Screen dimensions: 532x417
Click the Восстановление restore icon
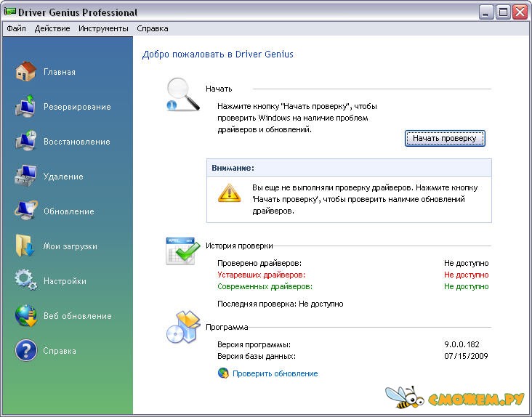tap(25, 141)
